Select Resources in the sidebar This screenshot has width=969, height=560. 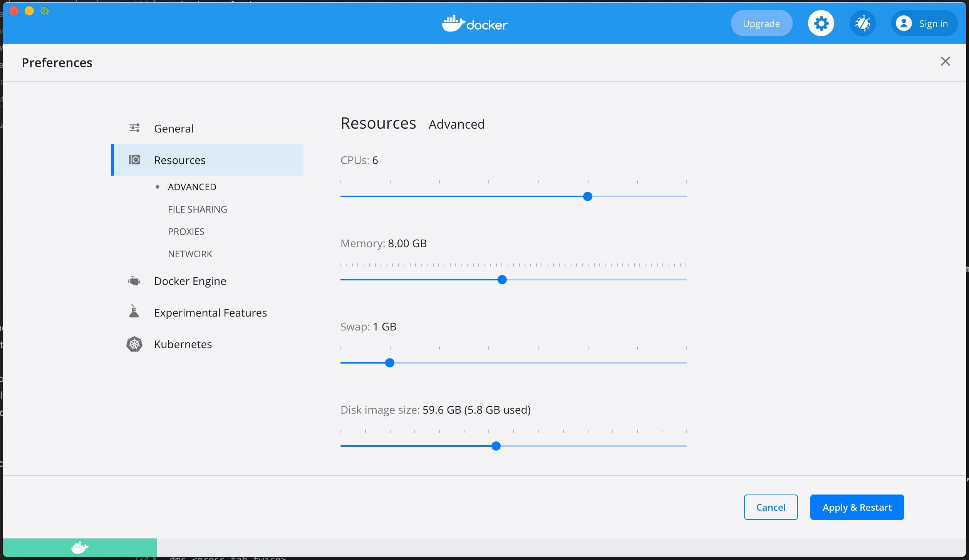207,160
